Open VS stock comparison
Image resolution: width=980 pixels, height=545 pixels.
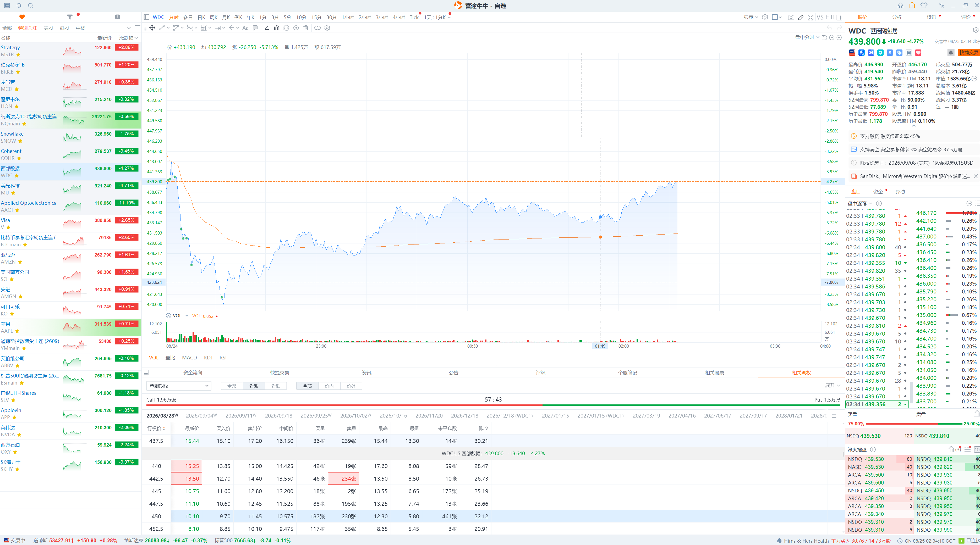820,17
